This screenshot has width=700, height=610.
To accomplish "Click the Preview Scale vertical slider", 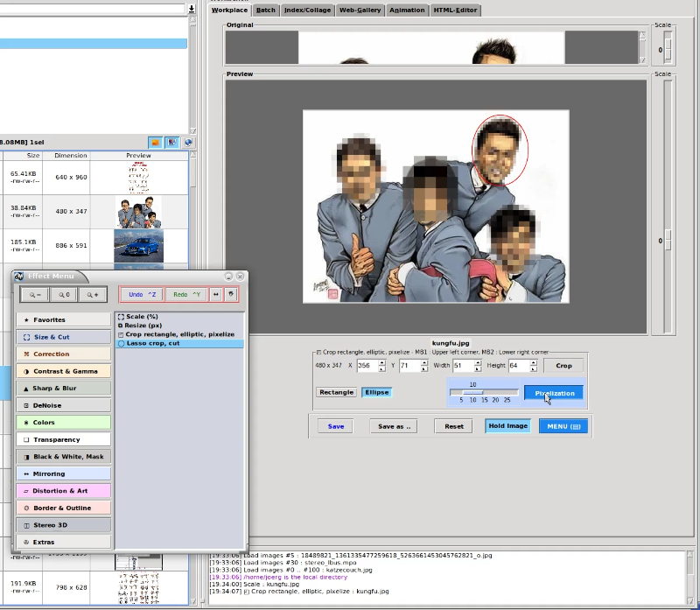I will click(668, 207).
